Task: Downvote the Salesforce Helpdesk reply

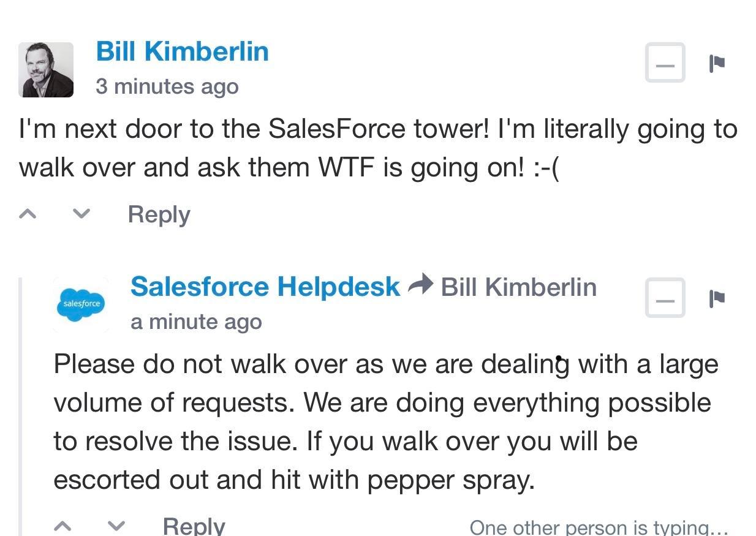Action: pos(116,526)
